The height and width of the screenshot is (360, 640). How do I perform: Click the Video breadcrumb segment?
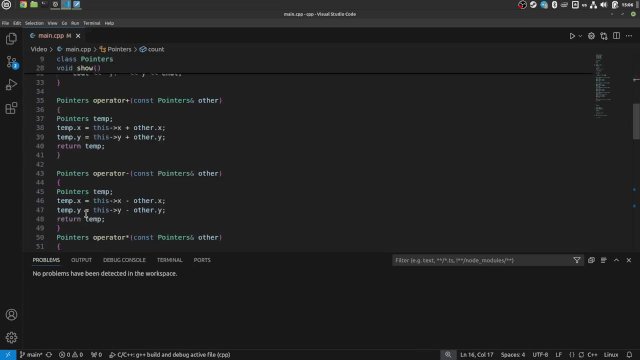(x=39, y=49)
